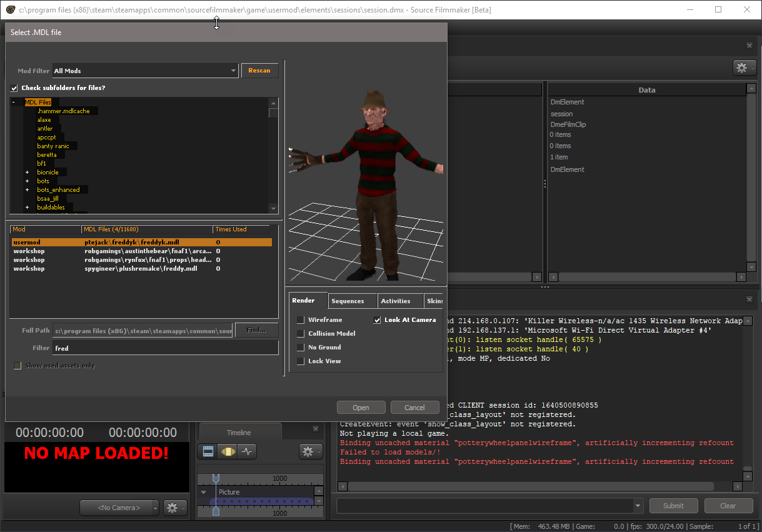762x532 pixels.
Task: Click the Rescan button
Action: coord(259,71)
